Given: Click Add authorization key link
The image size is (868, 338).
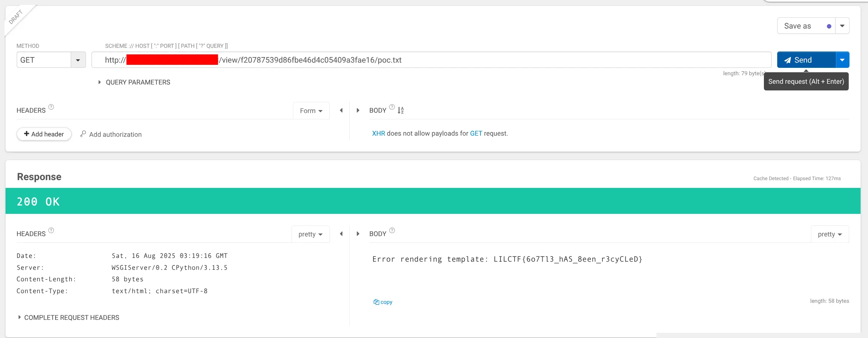Looking at the screenshot, I should [111, 135].
